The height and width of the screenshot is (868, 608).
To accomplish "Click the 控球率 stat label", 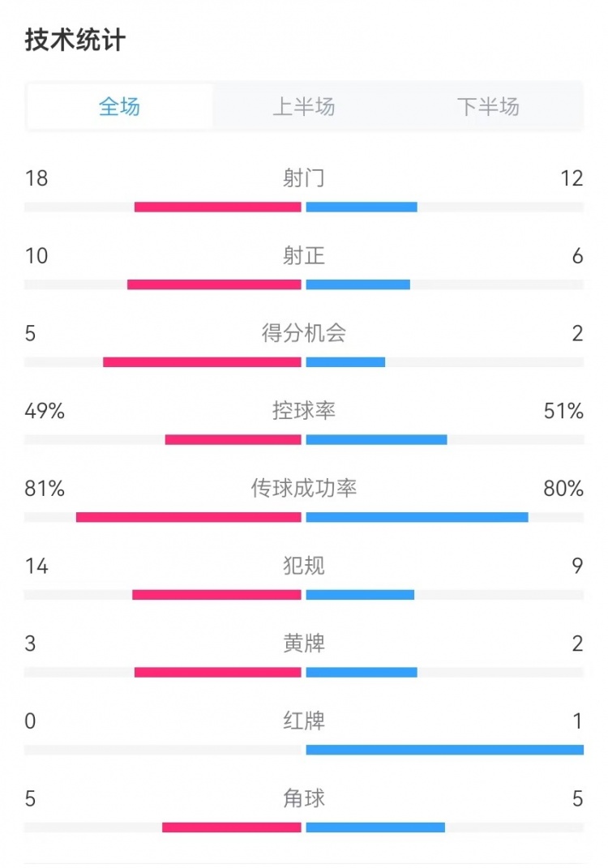I will pyautogui.click(x=304, y=411).
